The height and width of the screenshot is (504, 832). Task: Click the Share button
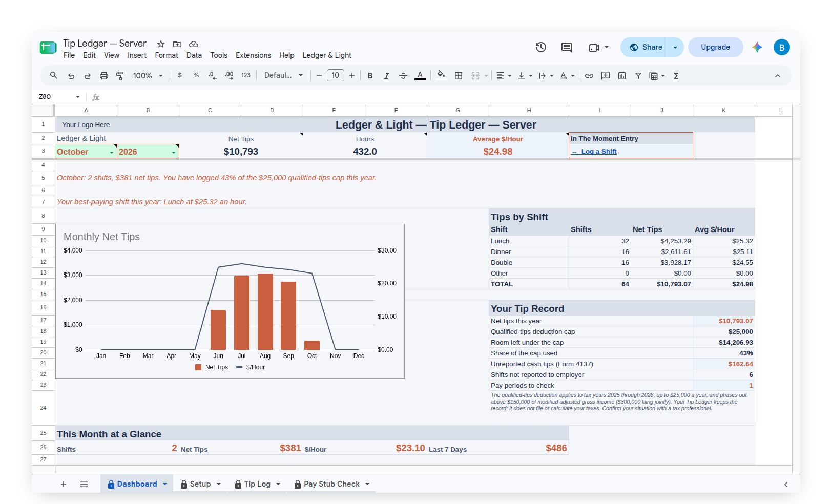644,47
